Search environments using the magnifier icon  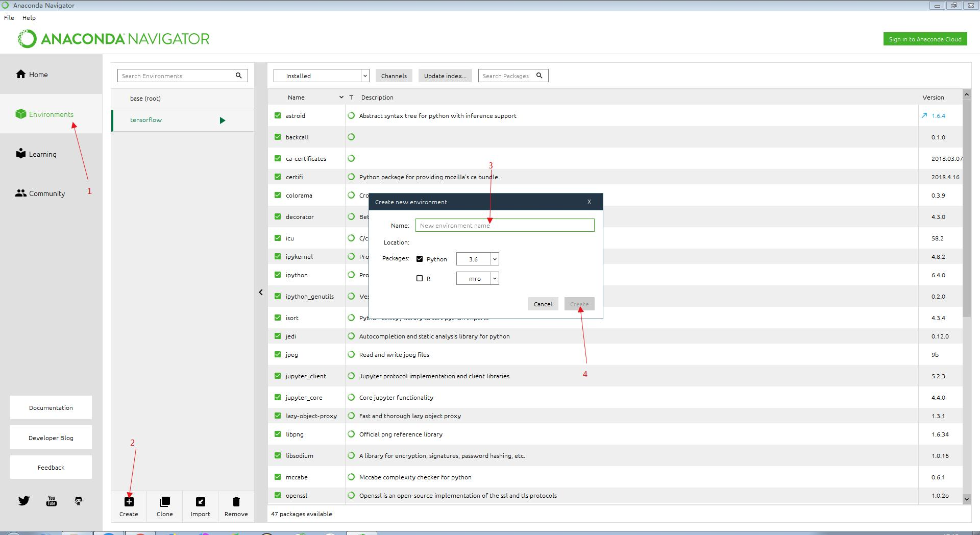point(238,76)
